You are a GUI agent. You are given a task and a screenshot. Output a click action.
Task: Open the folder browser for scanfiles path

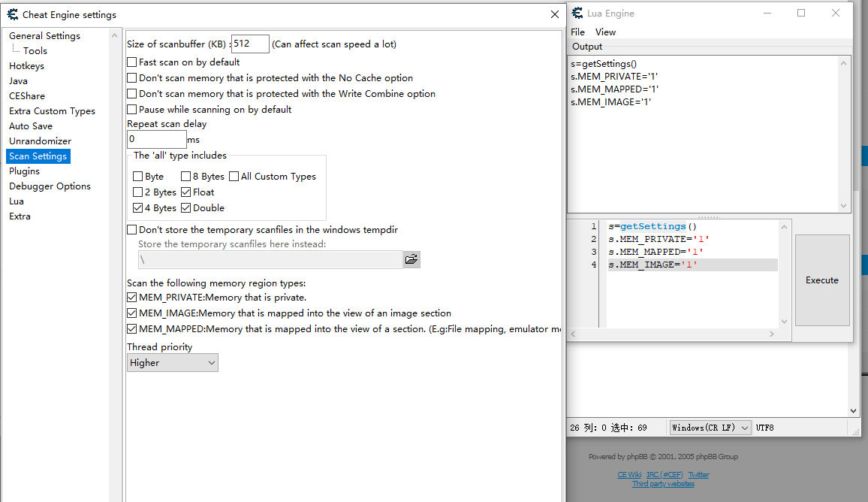coord(411,259)
